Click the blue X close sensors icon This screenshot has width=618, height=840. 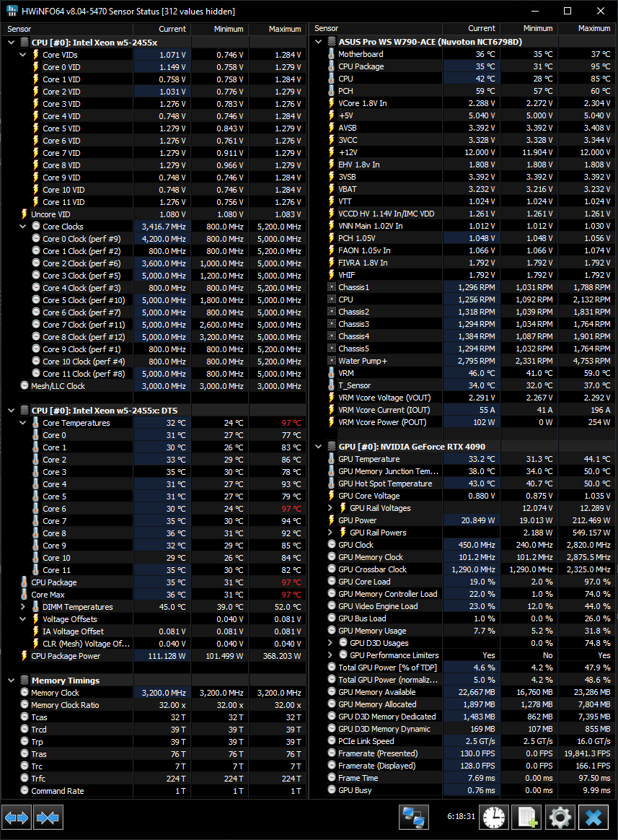click(593, 818)
